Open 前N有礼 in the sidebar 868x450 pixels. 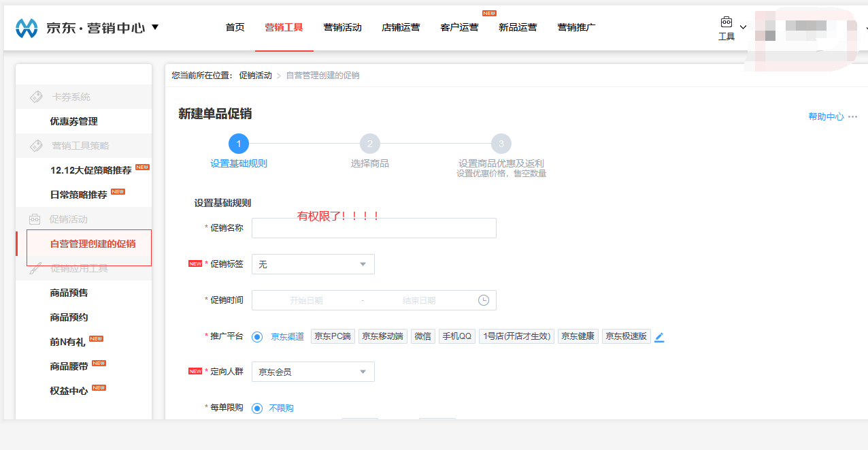coord(68,342)
